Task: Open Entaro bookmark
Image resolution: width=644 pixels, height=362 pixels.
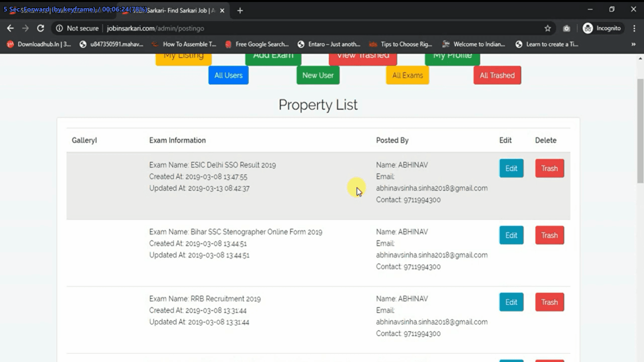Action: click(329, 44)
